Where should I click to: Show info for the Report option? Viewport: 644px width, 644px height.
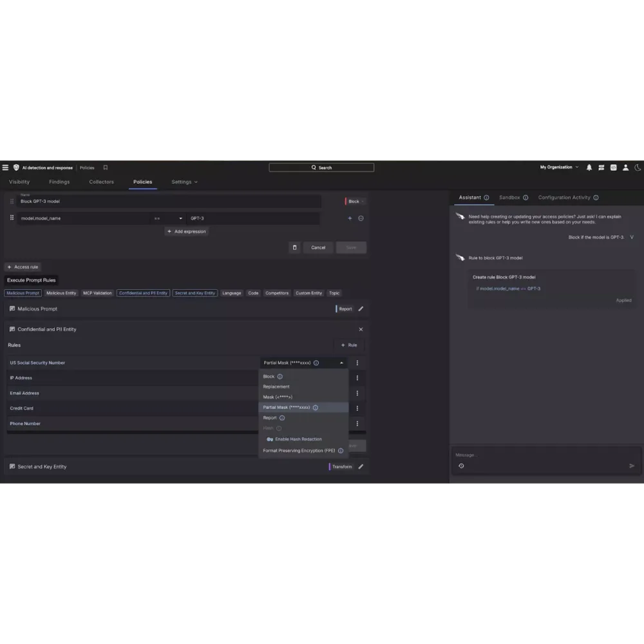[282, 418]
